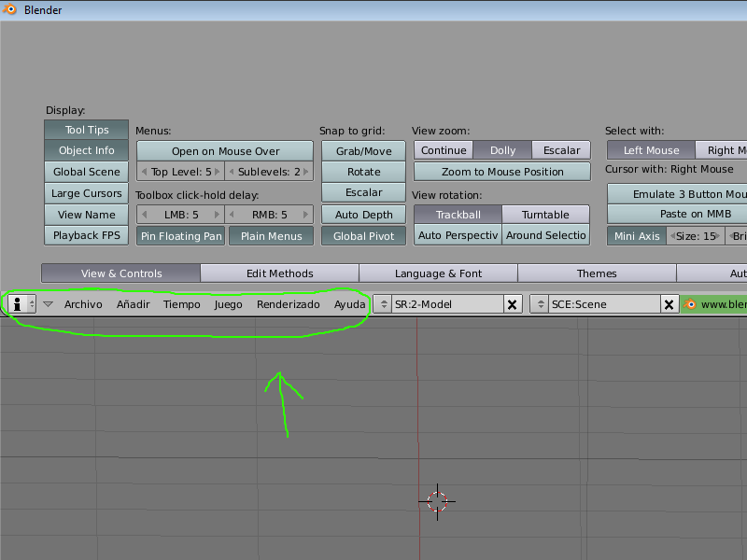
Task: Toggle Auto Depth option
Action: (x=364, y=215)
